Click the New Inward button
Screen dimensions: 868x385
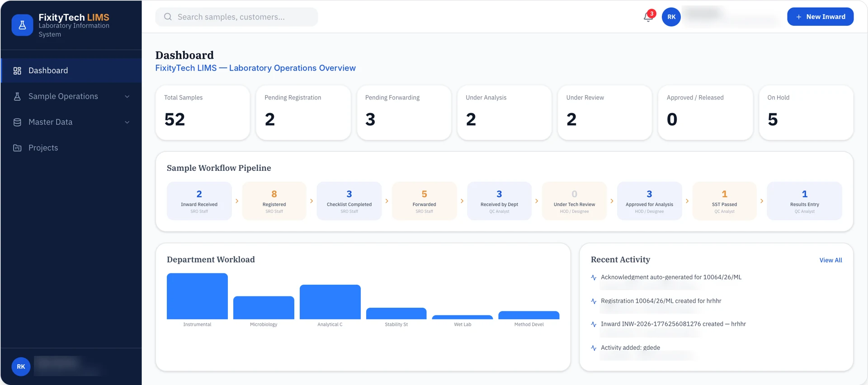click(x=820, y=17)
